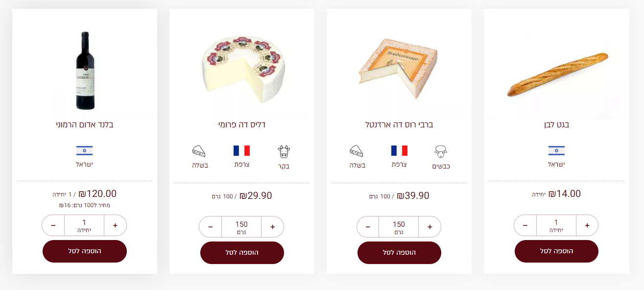The image size is (644, 290).
Task: Open the ברבי רוס דה ארז'נטל product title link
Action: pos(399,124)
